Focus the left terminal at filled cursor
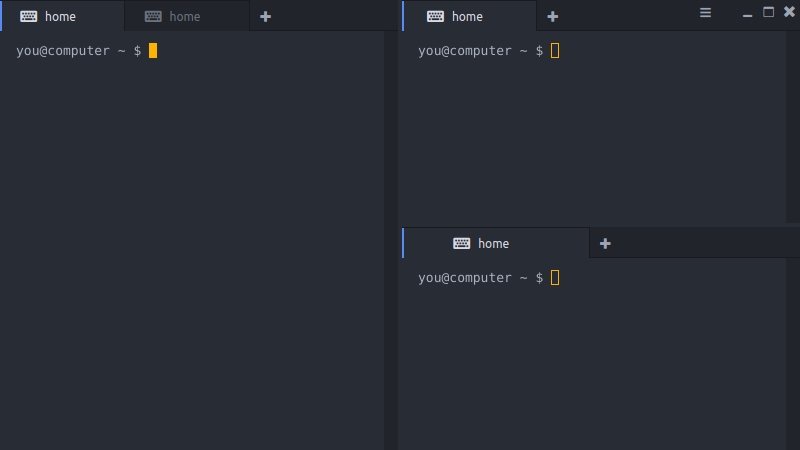The height and width of the screenshot is (450, 800). 153,51
